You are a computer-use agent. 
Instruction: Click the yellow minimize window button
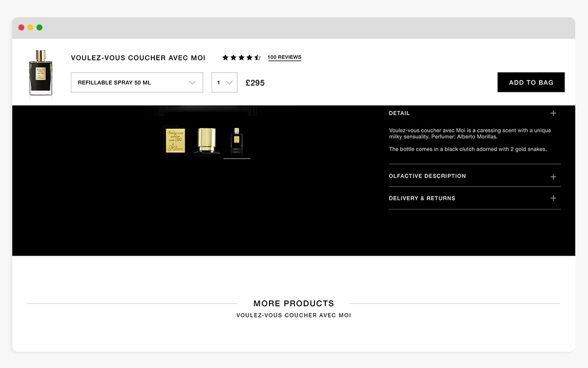30,27
